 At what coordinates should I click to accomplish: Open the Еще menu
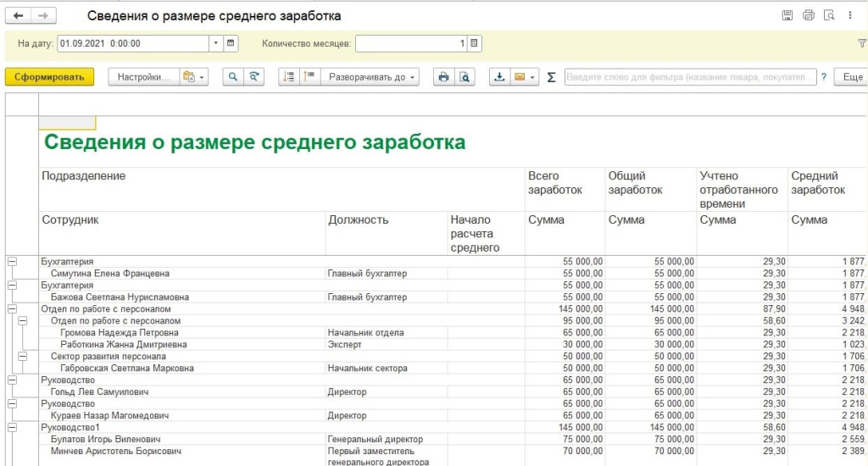pos(853,77)
